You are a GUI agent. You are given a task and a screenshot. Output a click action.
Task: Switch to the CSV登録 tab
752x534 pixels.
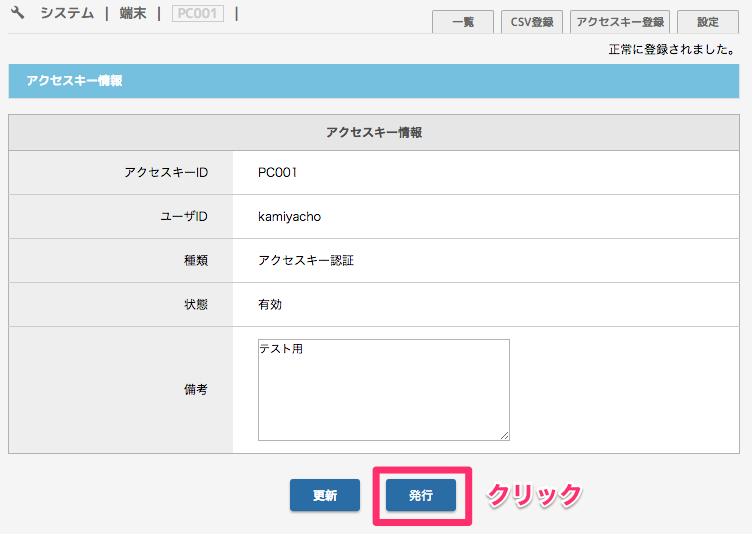[x=532, y=22]
